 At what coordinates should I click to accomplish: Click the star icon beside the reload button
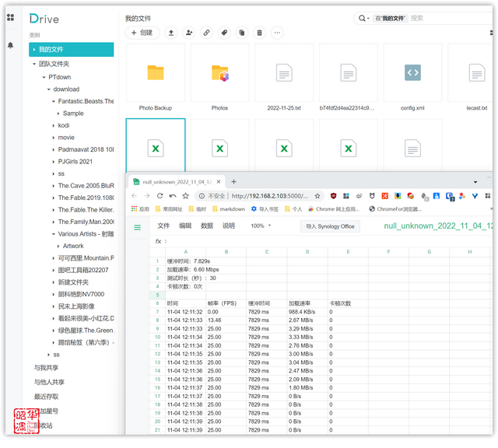click(x=186, y=196)
